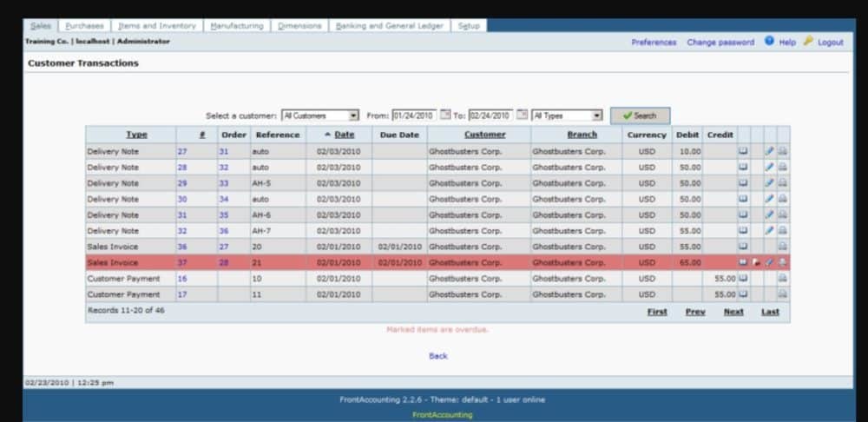The width and height of the screenshot is (868, 422).
Task: View GL entries for Sales Invoice 36
Action: click(x=743, y=247)
